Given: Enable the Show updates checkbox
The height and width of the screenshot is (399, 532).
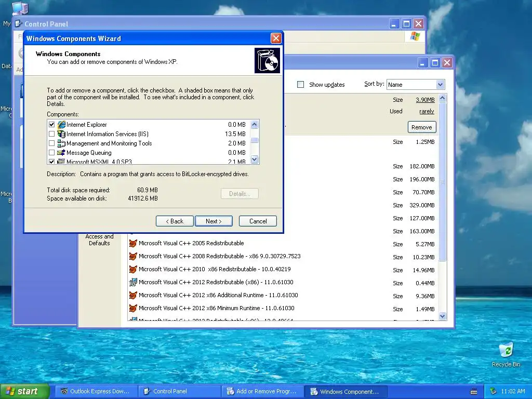Looking at the screenshot, I should click(301, 85).
